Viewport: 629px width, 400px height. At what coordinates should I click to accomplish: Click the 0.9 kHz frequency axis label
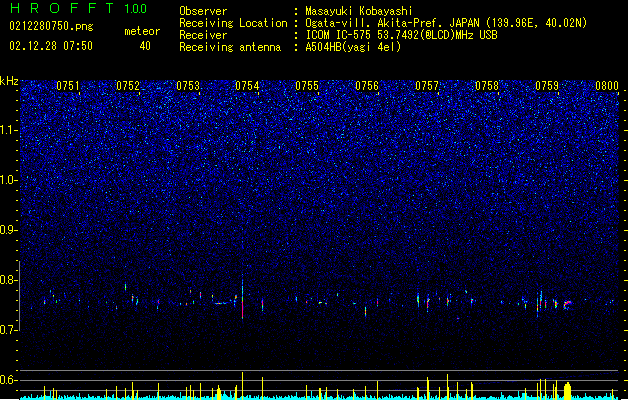(9, 230)
